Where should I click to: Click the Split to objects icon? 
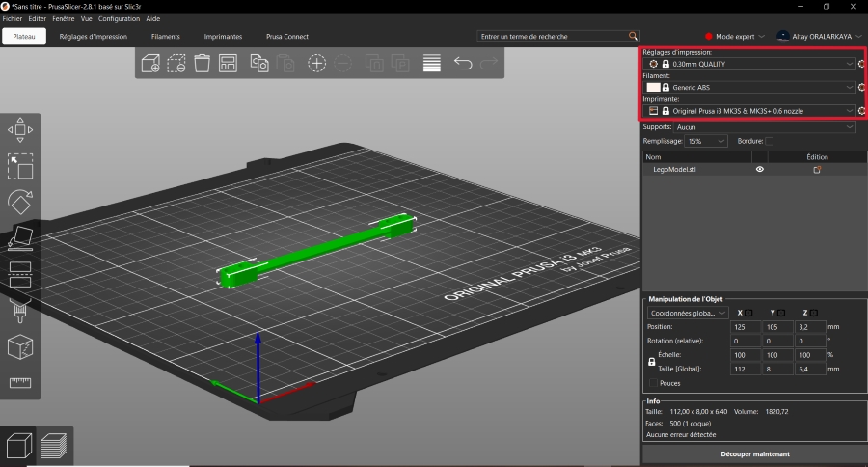(x=374, y=63)
